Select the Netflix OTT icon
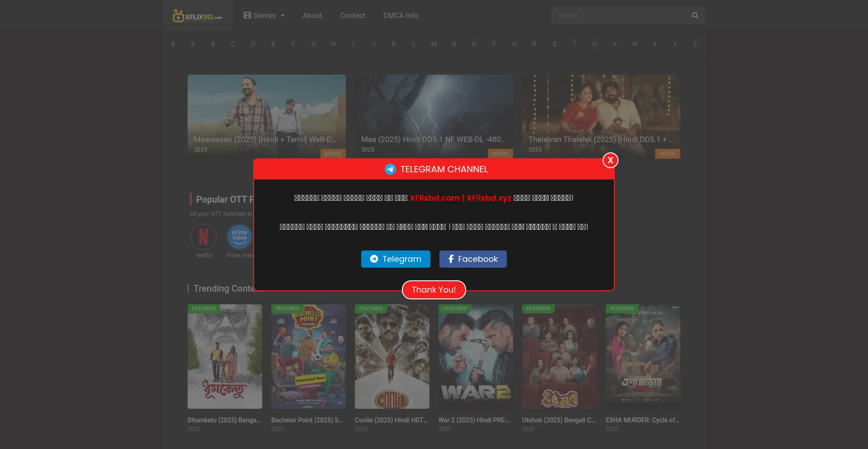 [204, 237]
